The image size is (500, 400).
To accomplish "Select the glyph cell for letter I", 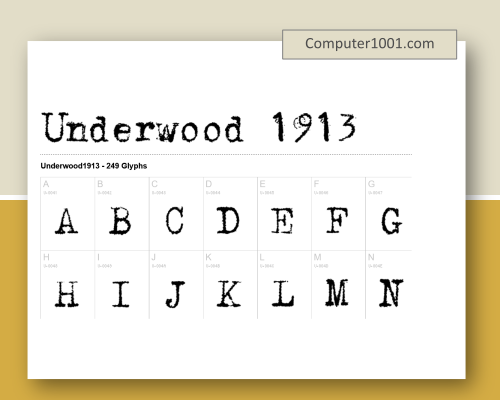I will coord(122,285).
